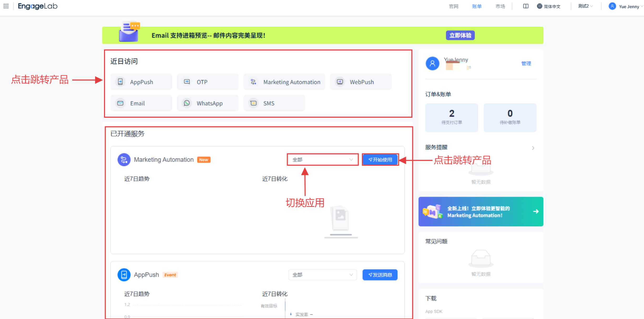Click the 管理 link in profile card
Image resolution: width=644 pixels, height=319 pixels.
[x=526, y=63]
